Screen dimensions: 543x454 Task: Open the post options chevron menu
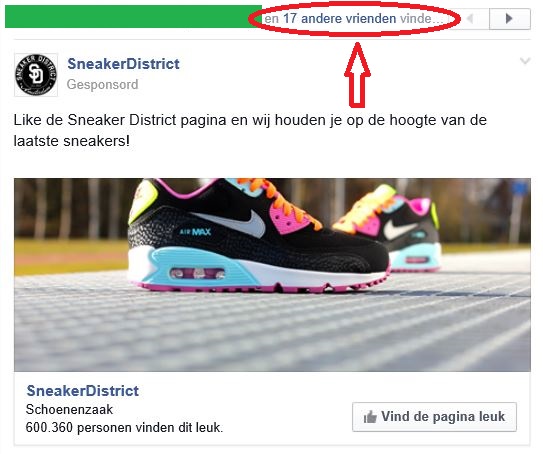(525, 61)
